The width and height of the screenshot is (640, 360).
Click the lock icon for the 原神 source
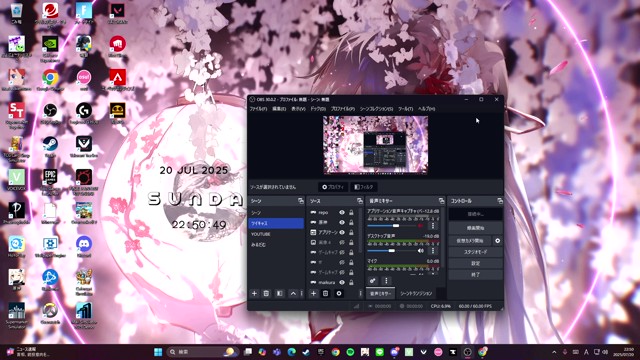pos(351,222)
